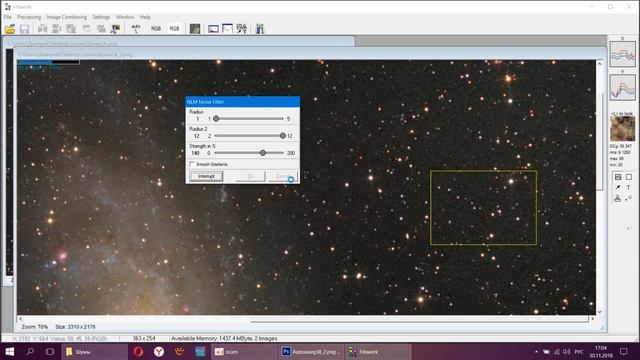The width and height of the screenshot is (640, 360).
Task: Select the arrow tool in side panel
Action: tap(618, 187)
